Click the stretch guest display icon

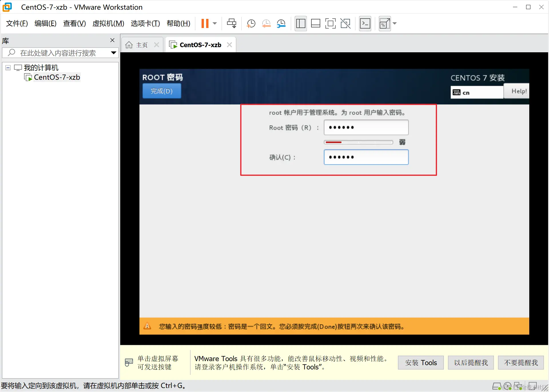click(385, 24)
